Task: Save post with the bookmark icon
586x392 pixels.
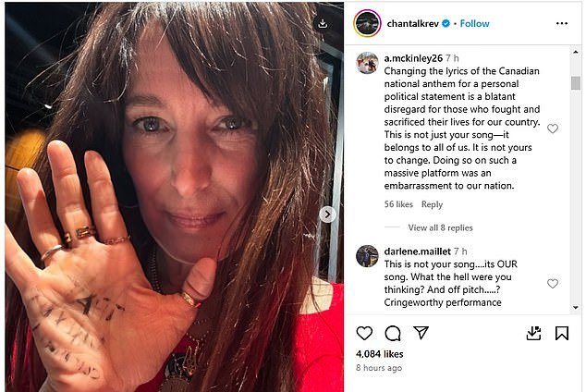Action: [x=562, y=334]
